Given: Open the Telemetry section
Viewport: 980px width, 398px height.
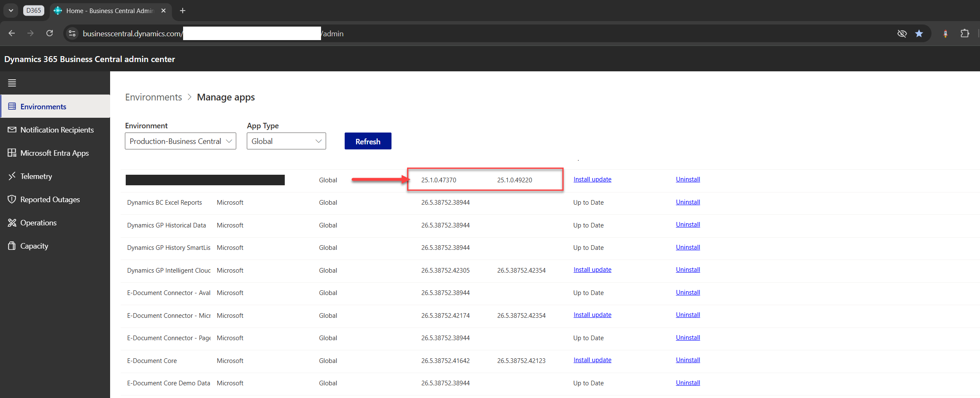Looking at the screenshot, I should pyautogui.click(x=55, y=176).
